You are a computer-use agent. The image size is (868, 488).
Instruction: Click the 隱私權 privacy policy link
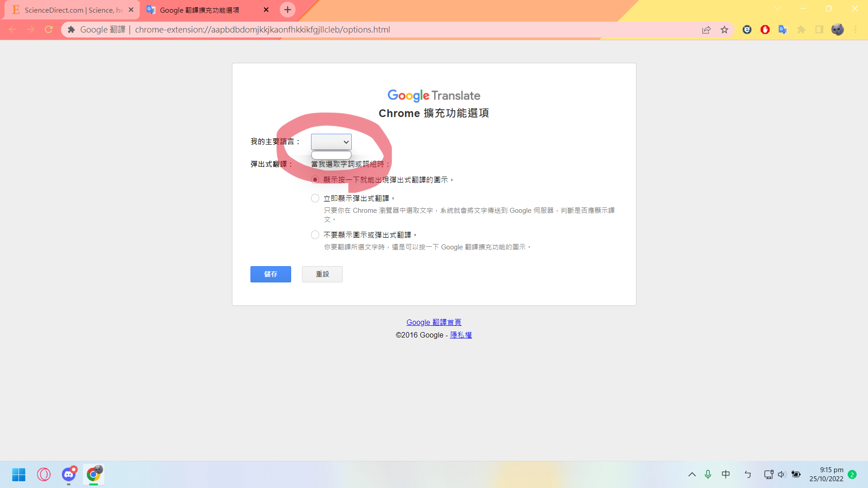coord(460,335)
